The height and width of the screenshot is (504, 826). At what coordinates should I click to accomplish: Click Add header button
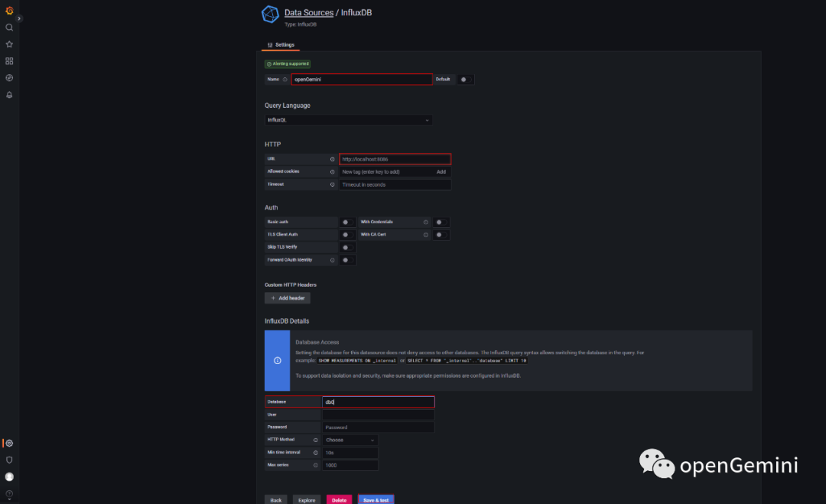point(287,298)
